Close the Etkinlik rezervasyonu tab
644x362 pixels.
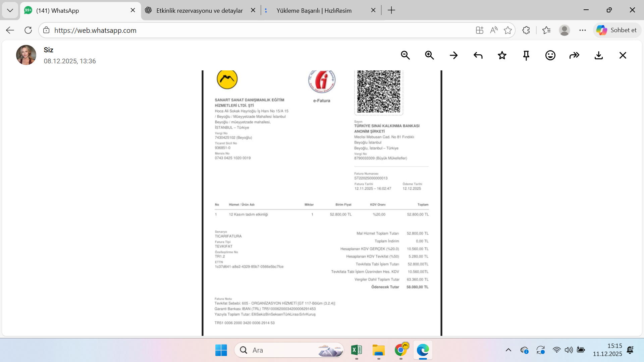coord(253,10)
